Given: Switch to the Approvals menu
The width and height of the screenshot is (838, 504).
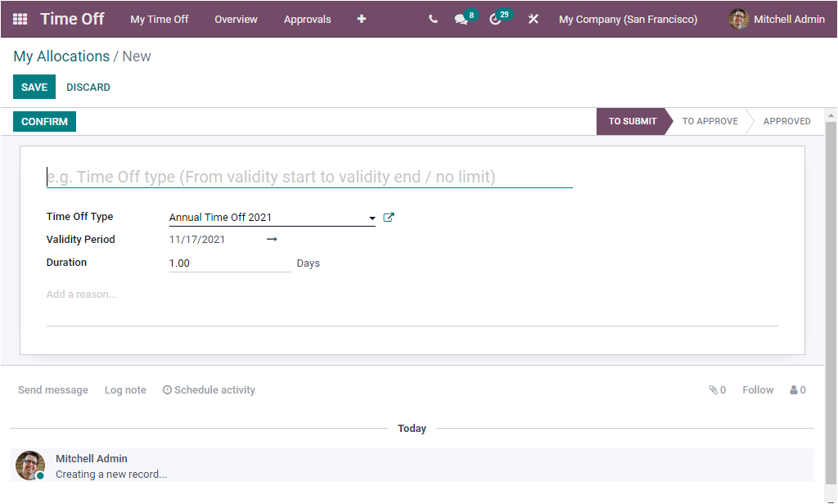Looking at the screenshot, I should point(307,19).
